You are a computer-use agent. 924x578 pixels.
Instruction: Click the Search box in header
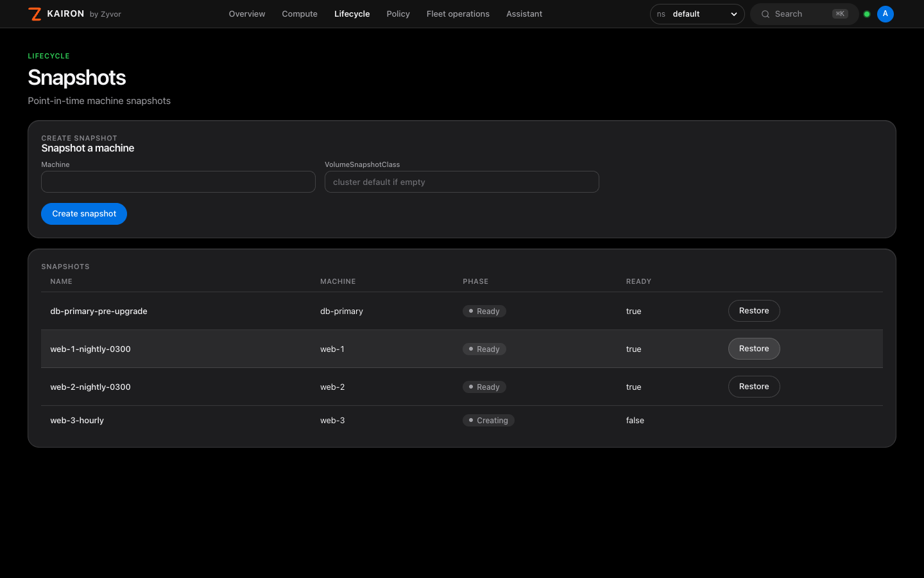coord(805,14)
